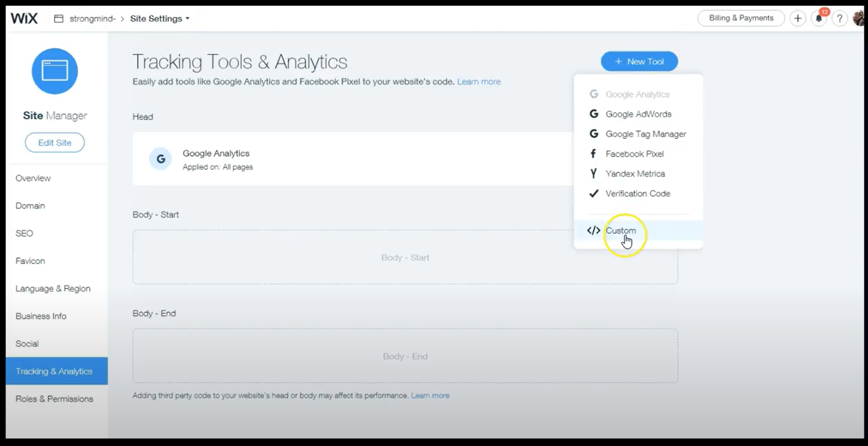The image size is (868, 446).
Task: Click the blue Site Manager icon
Action: point(55,71)
